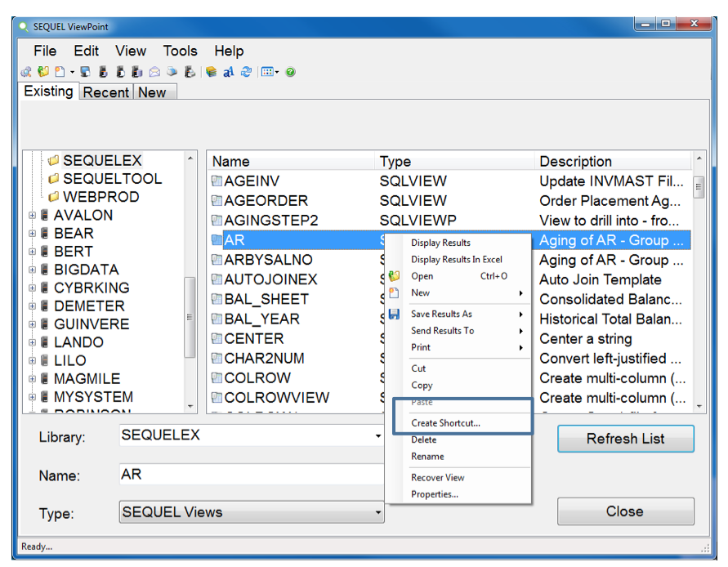Click the SEQUEL ViewPoint title bar icon

23,27
